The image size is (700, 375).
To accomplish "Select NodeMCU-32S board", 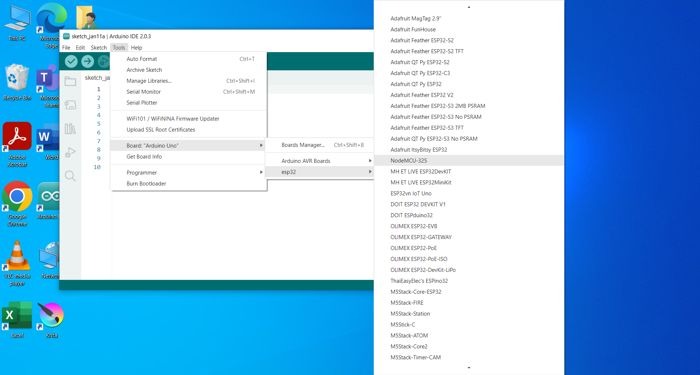I will click(469, 160).
